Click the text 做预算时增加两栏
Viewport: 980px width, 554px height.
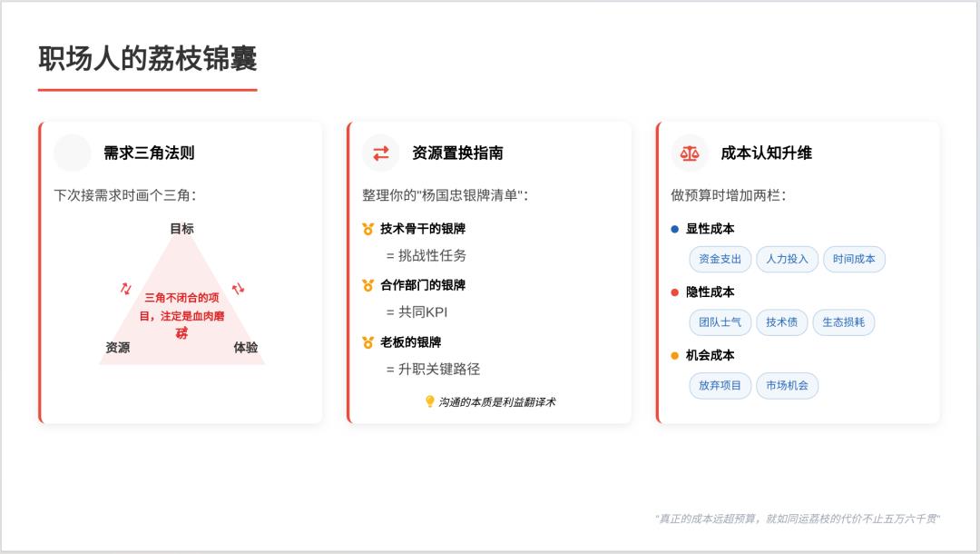point(729,195)
